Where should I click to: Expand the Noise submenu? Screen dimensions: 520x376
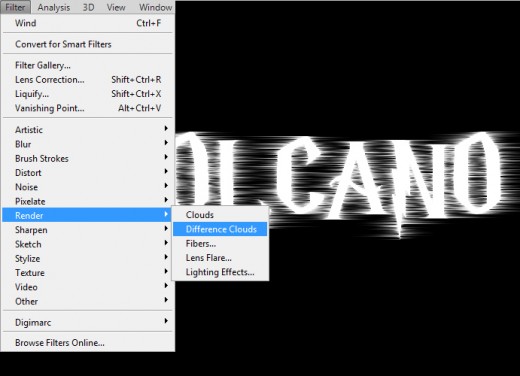click(88, 187)
